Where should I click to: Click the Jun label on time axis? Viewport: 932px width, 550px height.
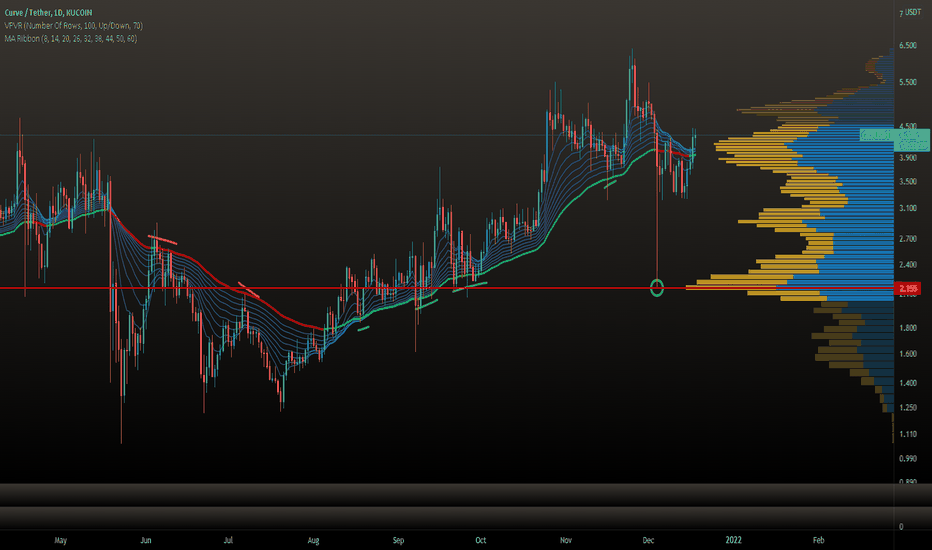pos(146,540)
